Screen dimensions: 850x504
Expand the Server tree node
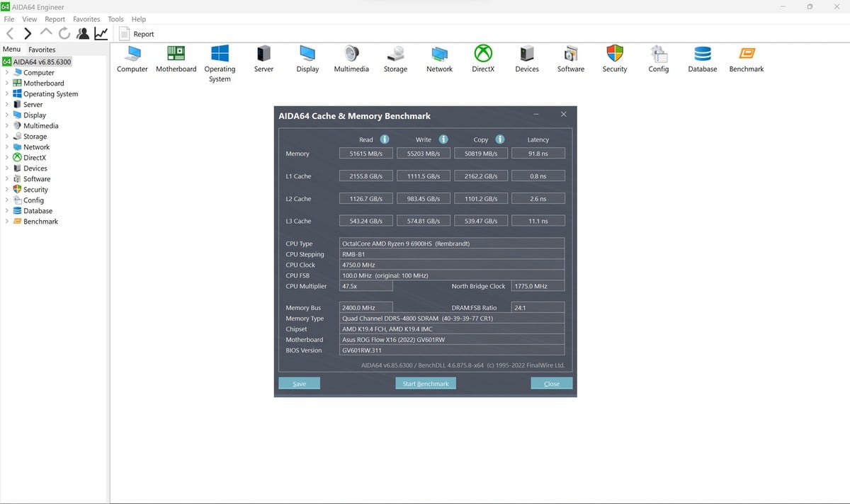tap(7, 104)
